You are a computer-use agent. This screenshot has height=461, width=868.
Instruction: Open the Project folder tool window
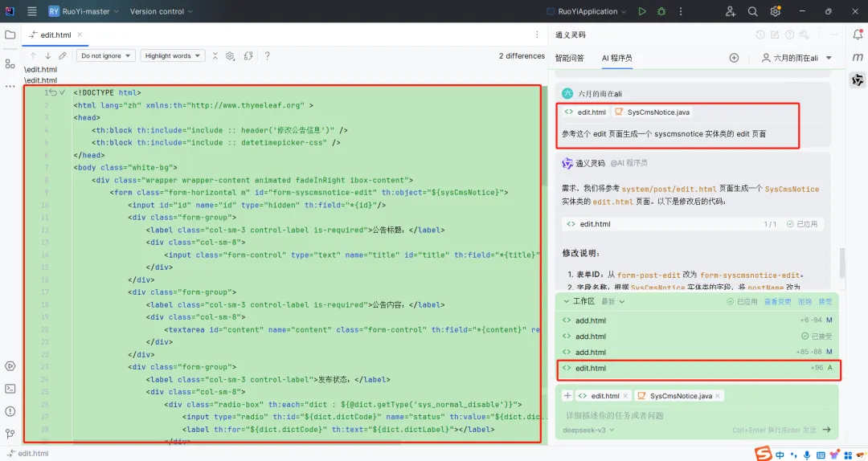point(10,35)
